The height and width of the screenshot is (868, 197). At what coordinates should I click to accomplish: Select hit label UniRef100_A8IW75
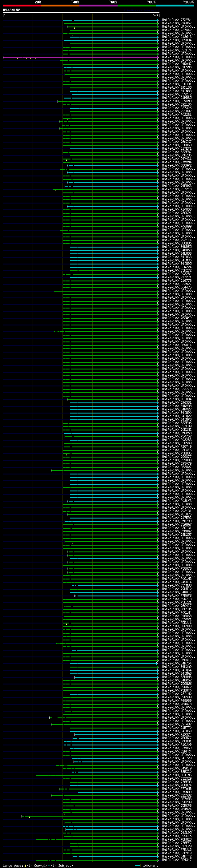click(x=177, y=515)
